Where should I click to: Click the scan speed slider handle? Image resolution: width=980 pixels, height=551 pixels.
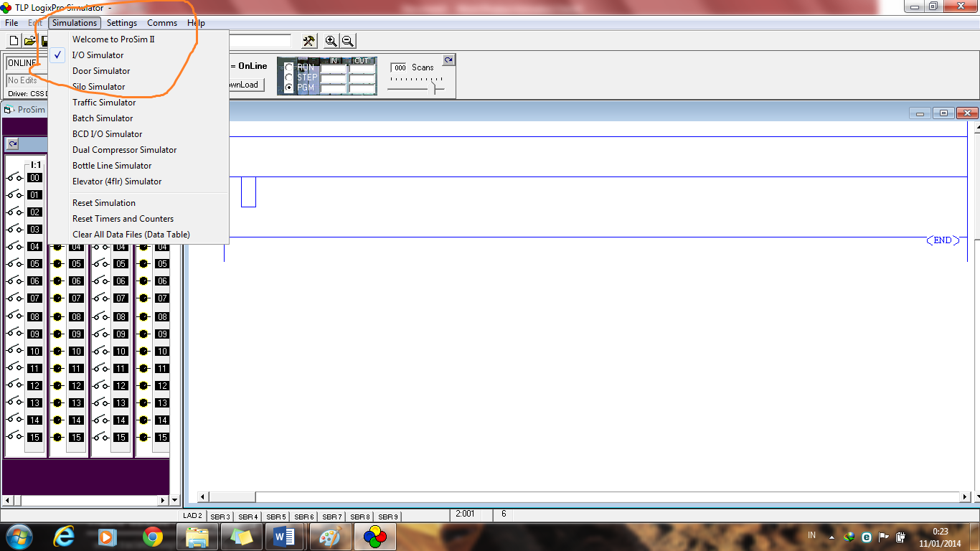click(433, 88)
